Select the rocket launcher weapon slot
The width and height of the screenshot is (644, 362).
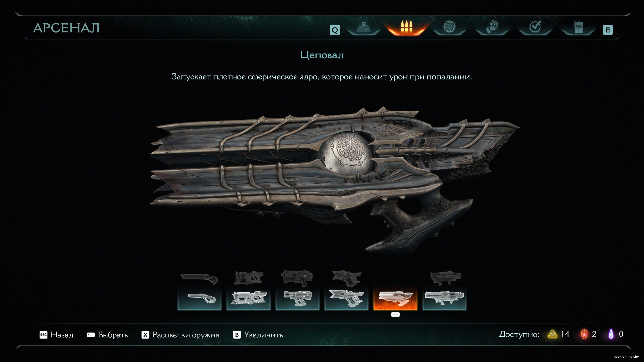click(346, 298)
